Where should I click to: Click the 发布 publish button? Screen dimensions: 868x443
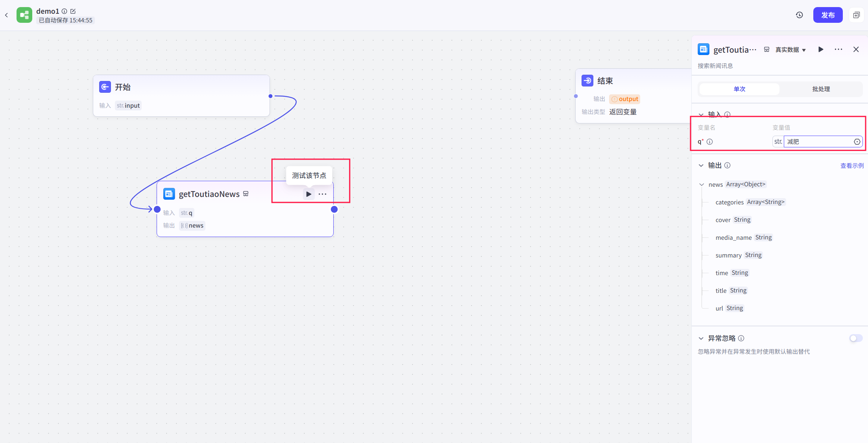[x=828, y=15]
